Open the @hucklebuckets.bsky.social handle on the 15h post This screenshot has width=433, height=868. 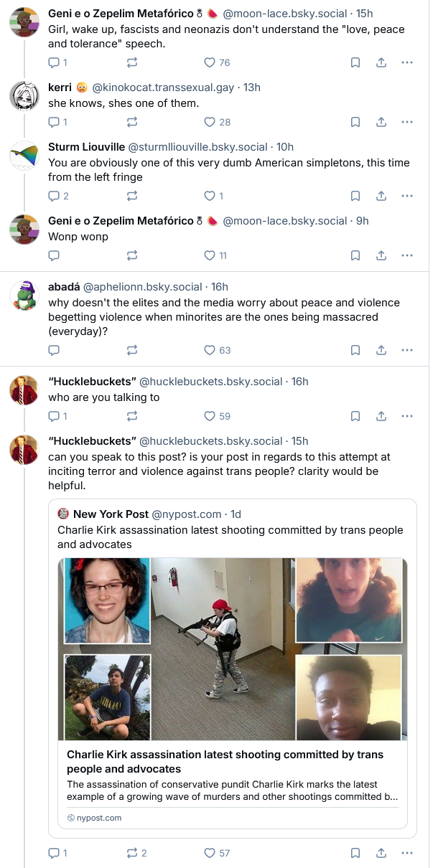pos(210,440)
